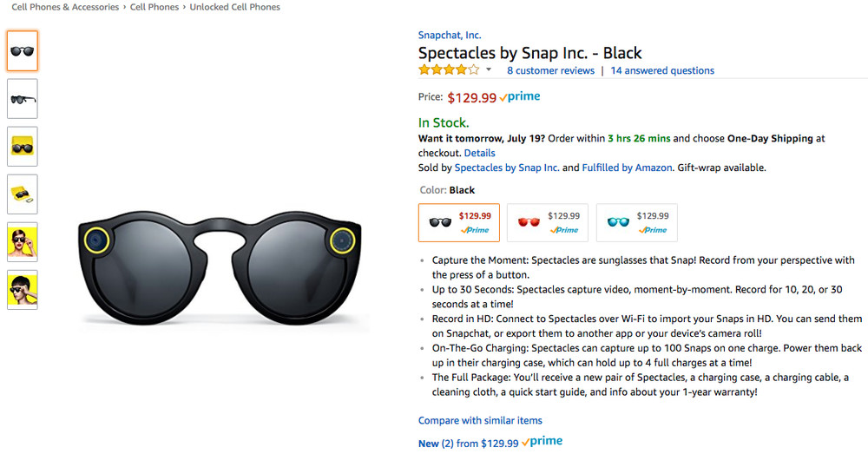
Task: Show the man wearing Spectacles thumbnail
Action: pyautogui.click(x=22, y=290)
